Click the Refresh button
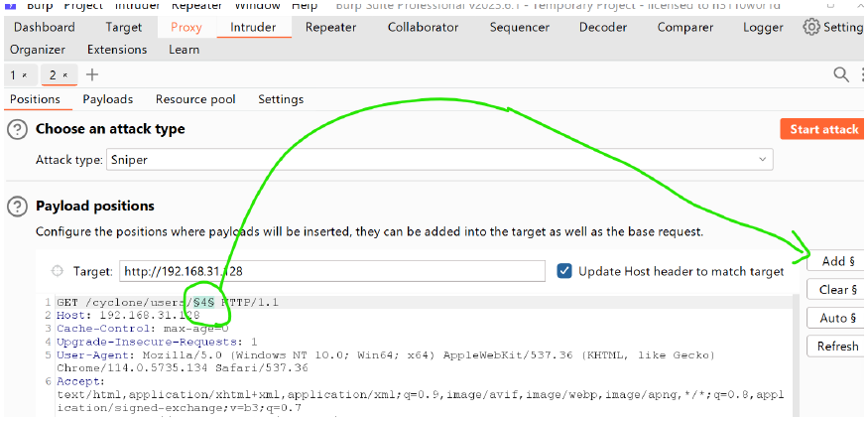The width and height of the screenshot is (868, 421). 837,347
